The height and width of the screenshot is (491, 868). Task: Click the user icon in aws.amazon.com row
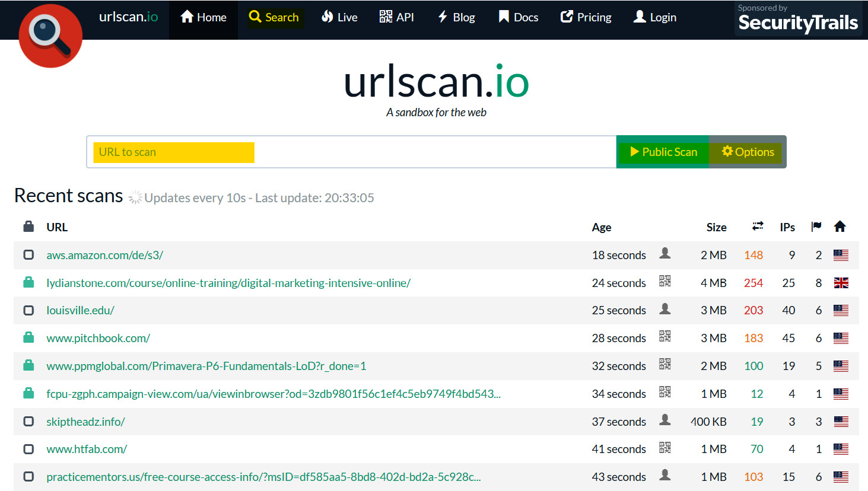tap(665, 253)
